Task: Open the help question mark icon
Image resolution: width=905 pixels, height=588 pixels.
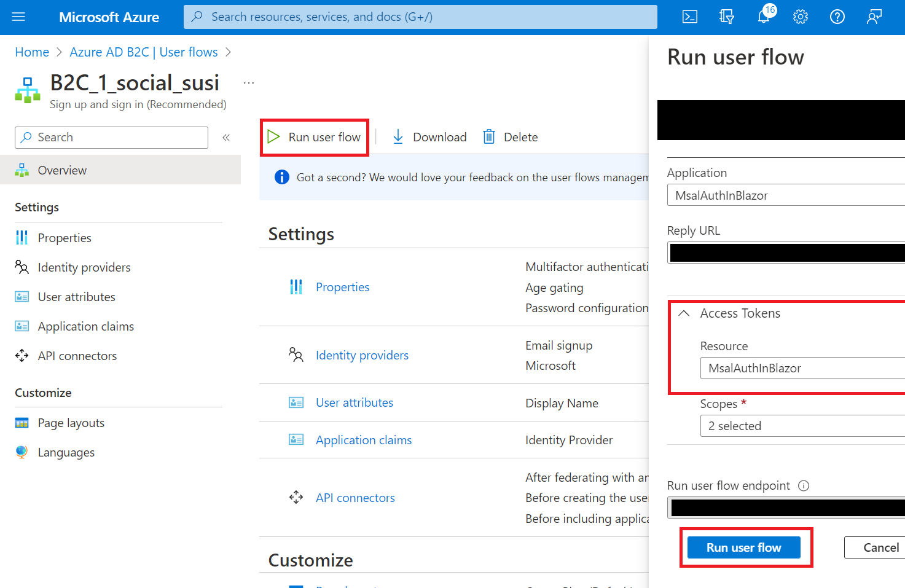Action: tap(837, 17)
